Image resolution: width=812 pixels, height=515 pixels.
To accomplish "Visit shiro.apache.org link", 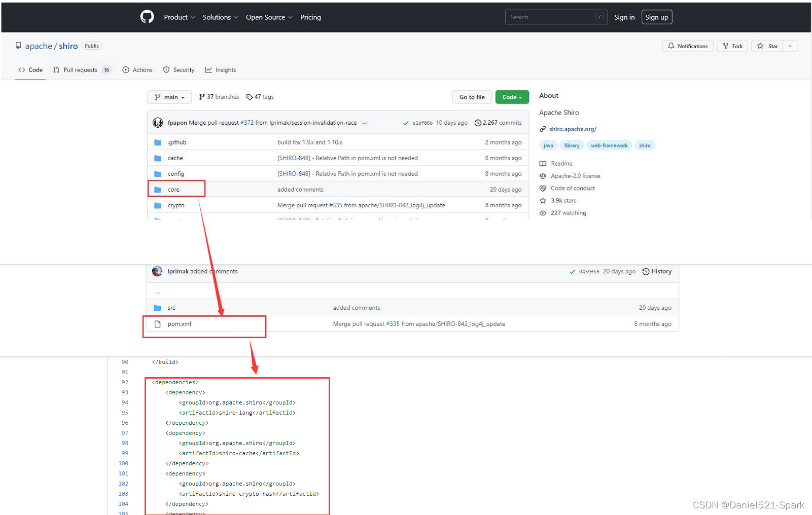I will pos(573,129).
